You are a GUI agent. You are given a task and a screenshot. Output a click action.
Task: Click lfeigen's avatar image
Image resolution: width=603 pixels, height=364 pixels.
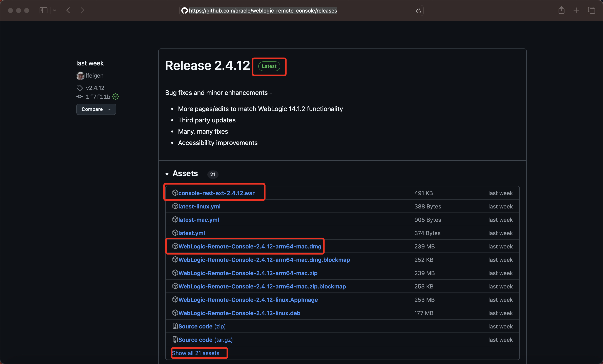pyautogui.click(x=80, y=76)
